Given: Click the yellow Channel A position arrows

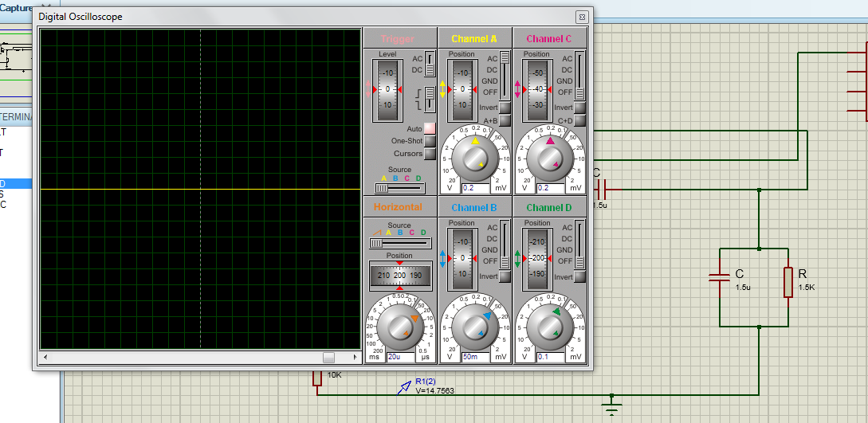Looking at the screenshot, I should click(443, 89).
